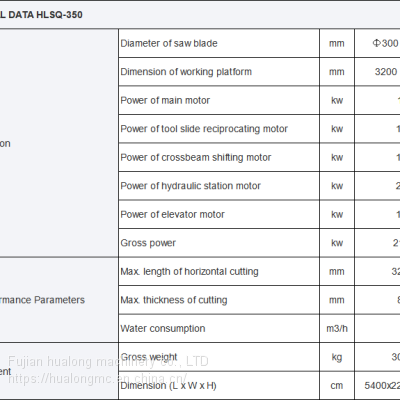Select the 'Gross weight' label
Image resolution: width=400 pixels, height=400 pixels.
(149, 357)
